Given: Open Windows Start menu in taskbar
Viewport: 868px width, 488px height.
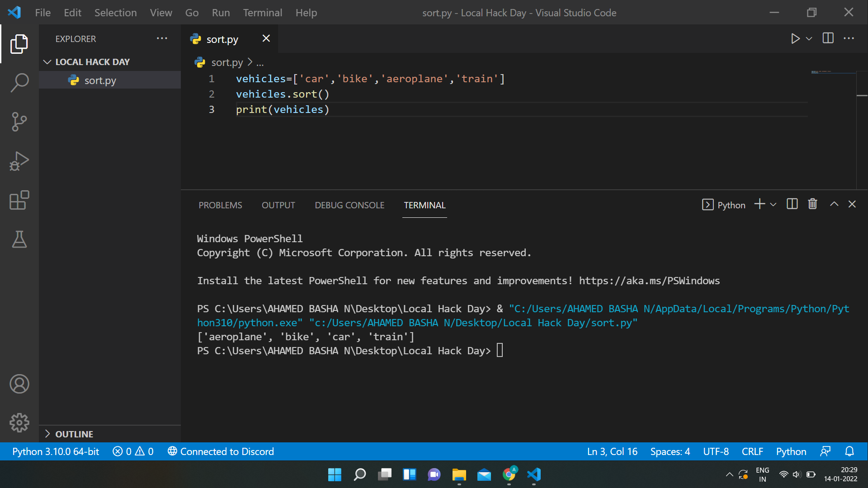Looking at the screenshot, I should tap(335, 474).
